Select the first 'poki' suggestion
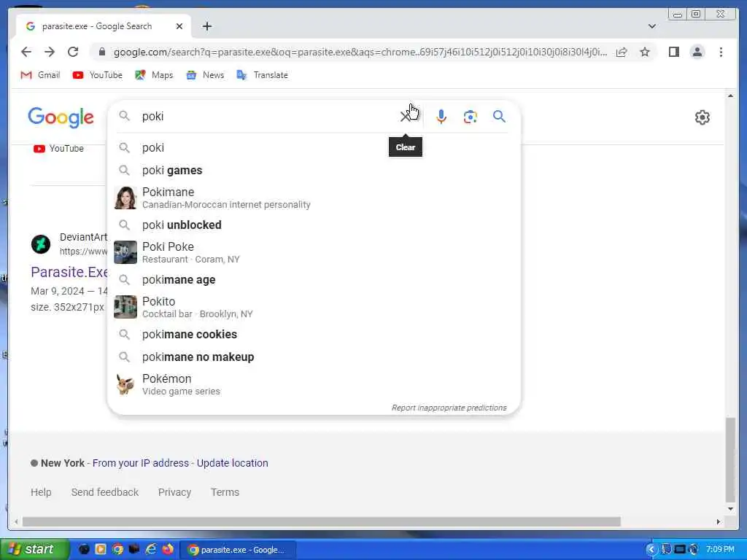The width and height of the screenshot is (747, 560). click(314, 147)
